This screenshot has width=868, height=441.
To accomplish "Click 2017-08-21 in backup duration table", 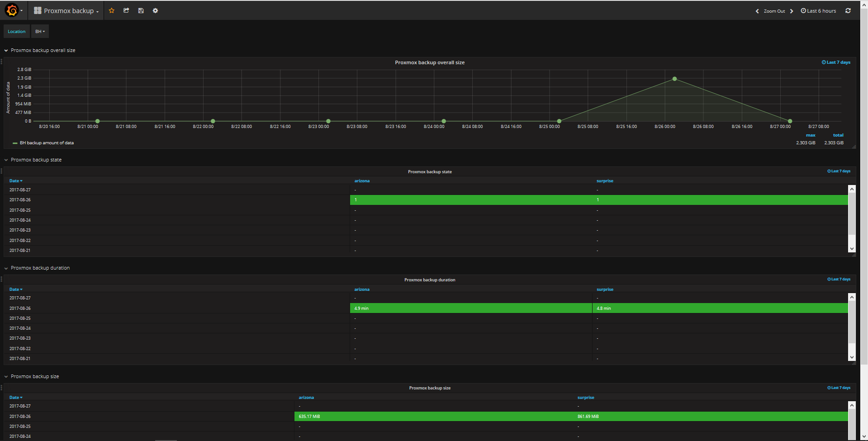I will coord(20,359).
